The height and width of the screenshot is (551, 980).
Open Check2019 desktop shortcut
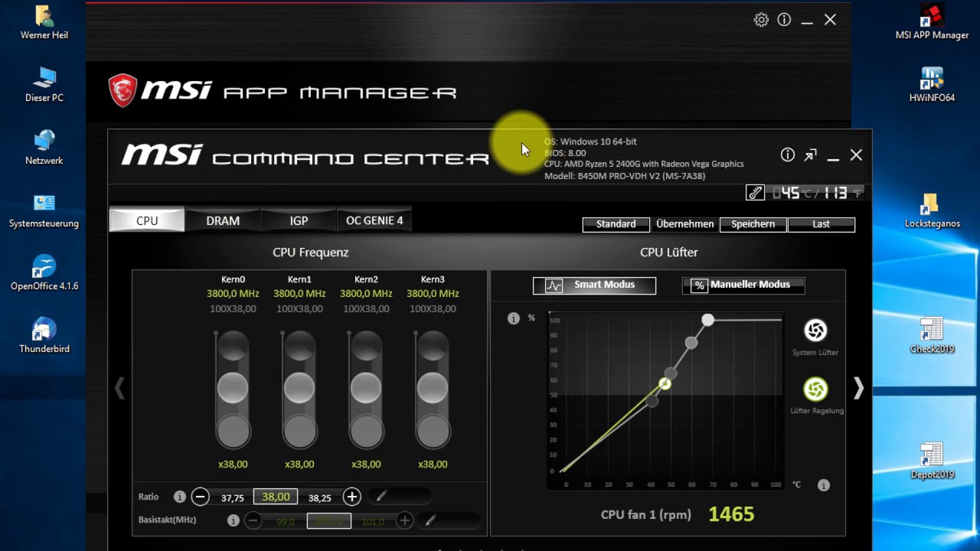(932, 335)
